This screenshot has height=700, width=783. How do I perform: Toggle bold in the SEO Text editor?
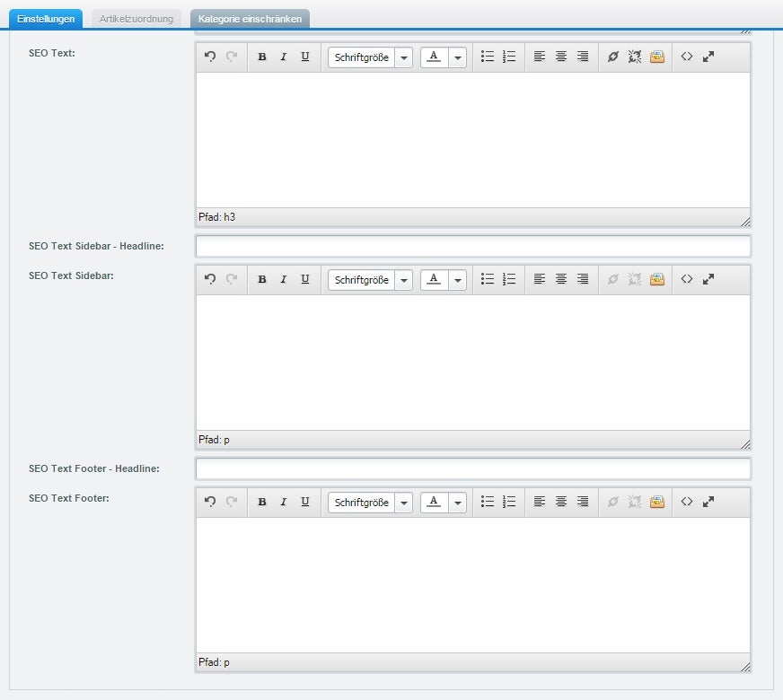point(261,57)
